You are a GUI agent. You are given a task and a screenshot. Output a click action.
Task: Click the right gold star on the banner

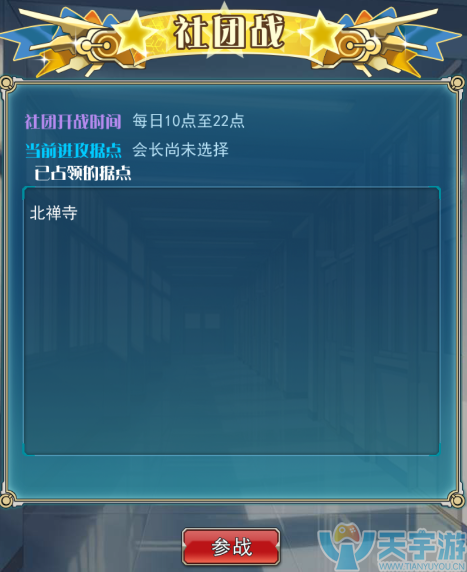[321, 35]
